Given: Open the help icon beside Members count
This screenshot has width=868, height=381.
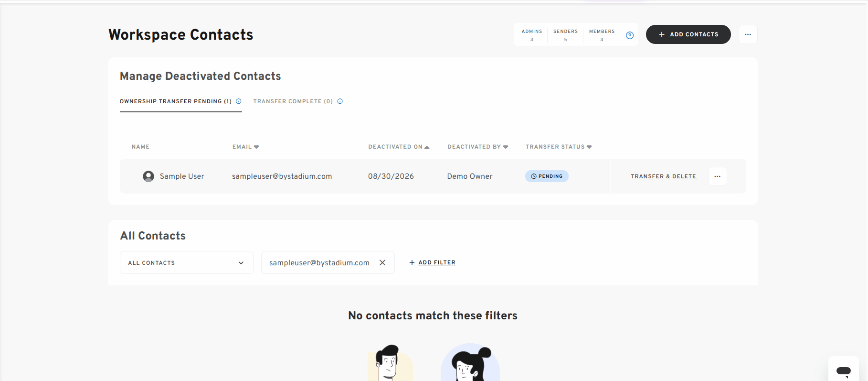Looking at the screenshot, I should pyautogui.click(x=630, y=35).
